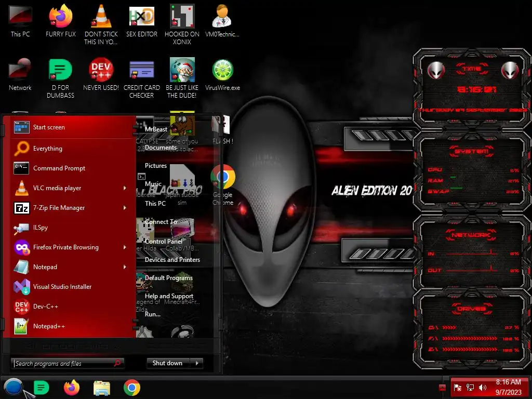Expand Notepad jump list arrow
The image size is (532, 399).
click(x=125, y=267)
